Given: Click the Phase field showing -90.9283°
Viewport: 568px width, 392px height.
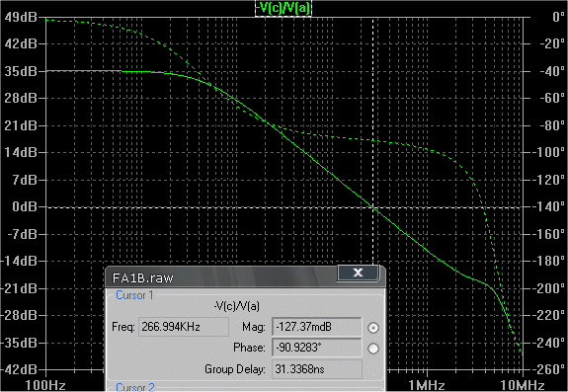Looking at the screenshot, I should 317,348.
